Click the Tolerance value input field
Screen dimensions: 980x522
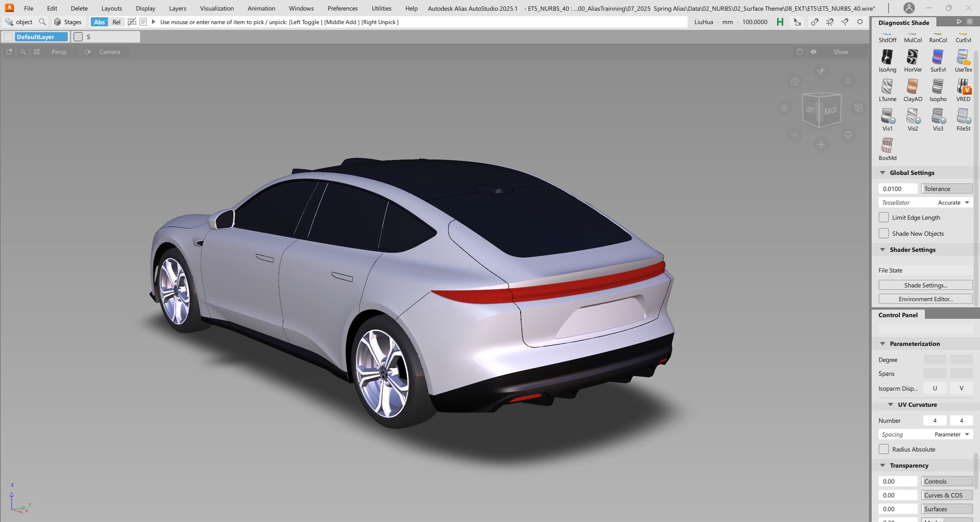coord(897,189)
